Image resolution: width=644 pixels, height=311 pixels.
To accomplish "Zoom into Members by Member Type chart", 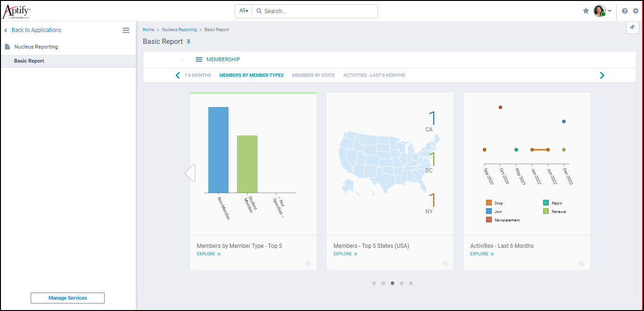I will 308,264.
